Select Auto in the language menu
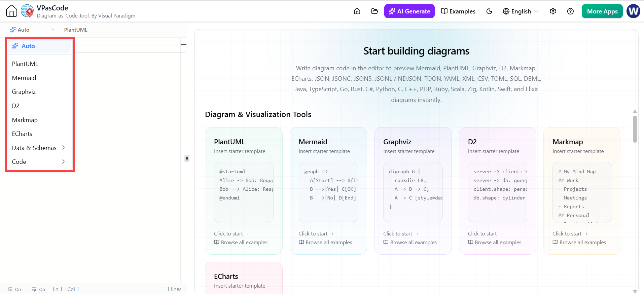Screen dimensions: 644x294 point(40,46)
